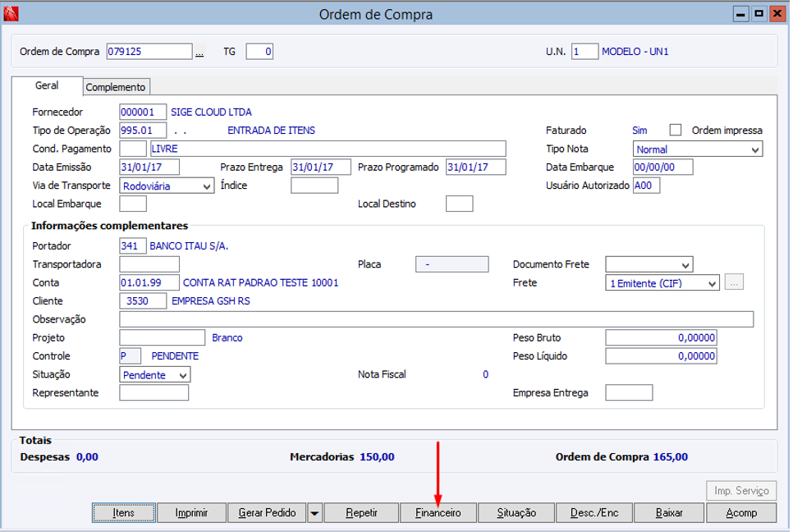
Task: Click the Imprimir button
Action: coord(191,513)
